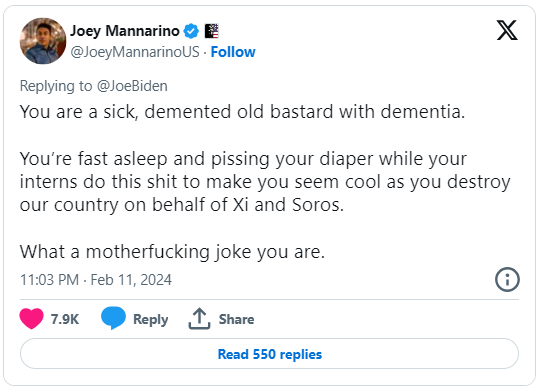This screenshot has width=538, height=390.
Task: Follow the @JoeyMannarinoUS account
Action: tap(233, 52)
